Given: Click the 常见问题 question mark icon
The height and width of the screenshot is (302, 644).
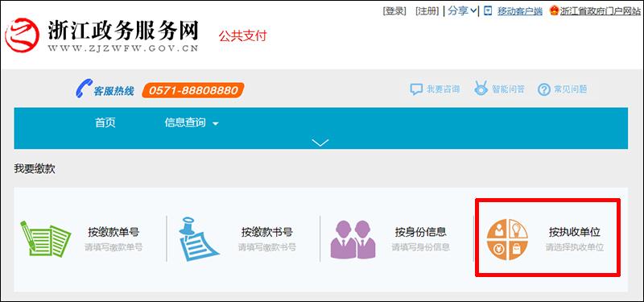Looking at the screenshot, I should tap(544, 89).
